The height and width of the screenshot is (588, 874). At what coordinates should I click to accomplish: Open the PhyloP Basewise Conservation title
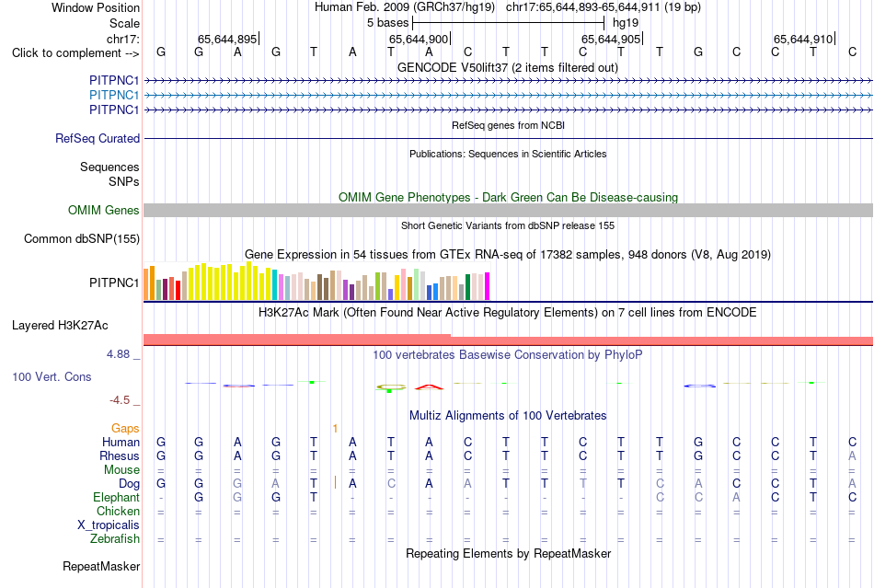pos(507,354)
